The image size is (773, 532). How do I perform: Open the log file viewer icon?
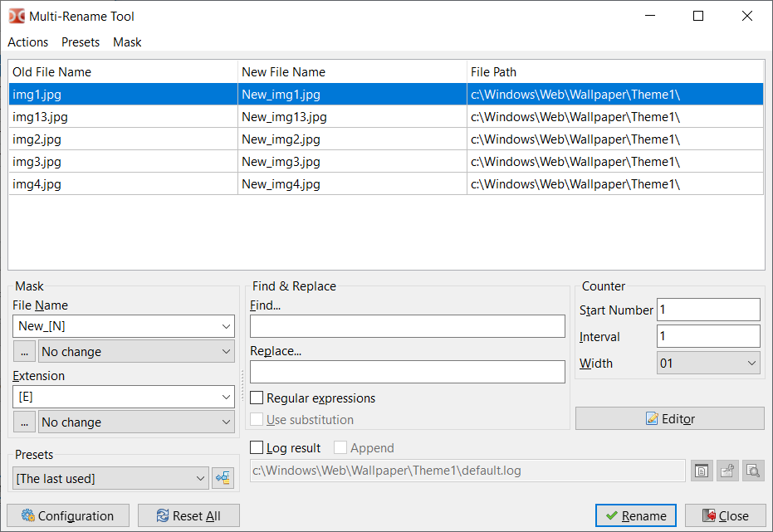click(702, 471)
